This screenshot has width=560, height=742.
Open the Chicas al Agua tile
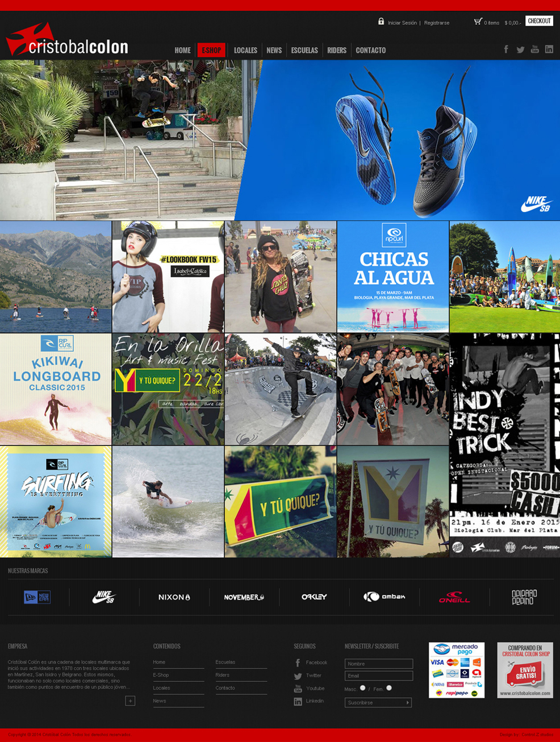coord(393,277)
